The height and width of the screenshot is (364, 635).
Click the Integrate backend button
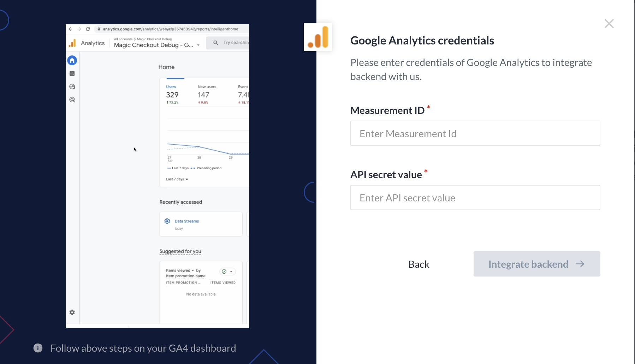[x=536, y=264]
